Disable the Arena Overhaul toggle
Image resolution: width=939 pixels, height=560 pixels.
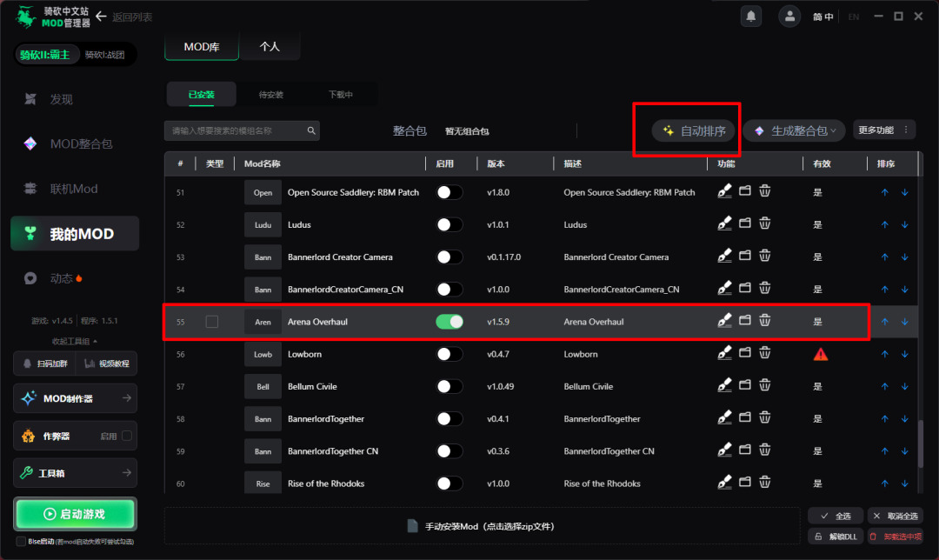tap(450, 322)
